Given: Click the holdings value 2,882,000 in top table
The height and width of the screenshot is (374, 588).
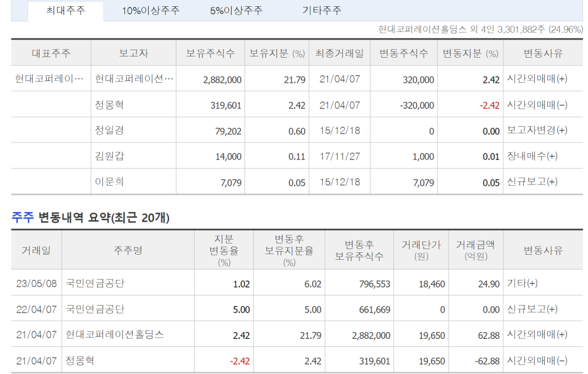Looking at the screenshot, I should tap(222, 80).
